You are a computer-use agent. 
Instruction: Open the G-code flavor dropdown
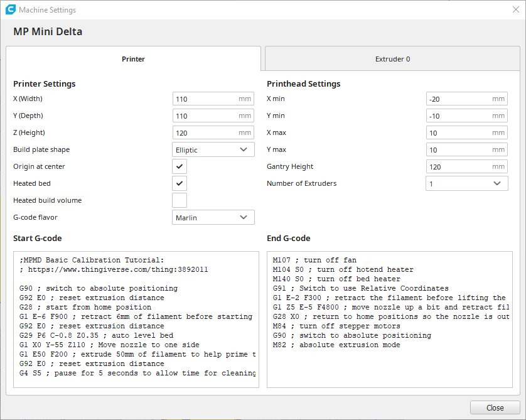[213, 217]
